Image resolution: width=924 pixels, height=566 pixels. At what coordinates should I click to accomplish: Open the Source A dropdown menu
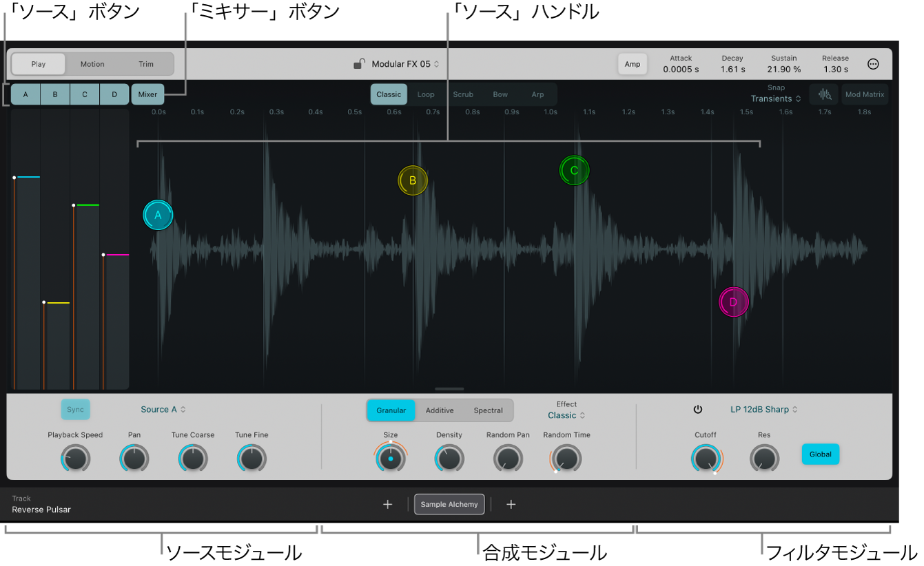163,410
